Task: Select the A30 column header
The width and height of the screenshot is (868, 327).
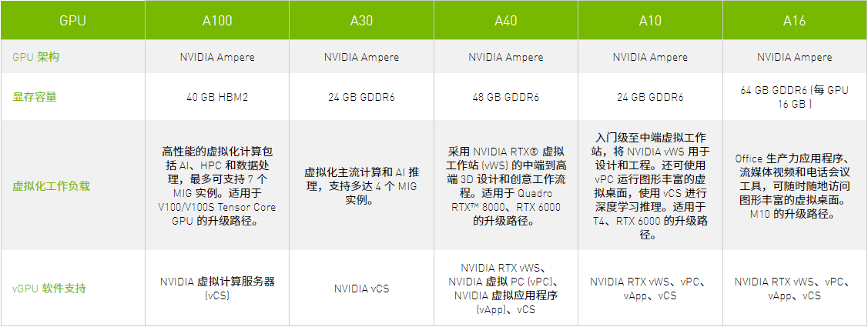Action: click(x=361, y=21)
